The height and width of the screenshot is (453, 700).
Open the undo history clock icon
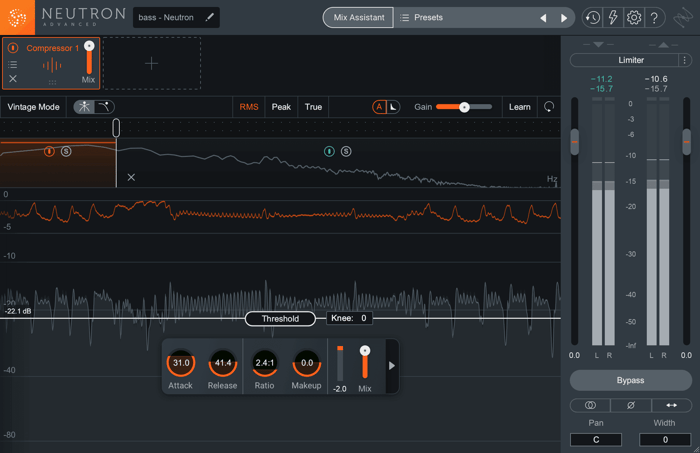coord(592,18)
